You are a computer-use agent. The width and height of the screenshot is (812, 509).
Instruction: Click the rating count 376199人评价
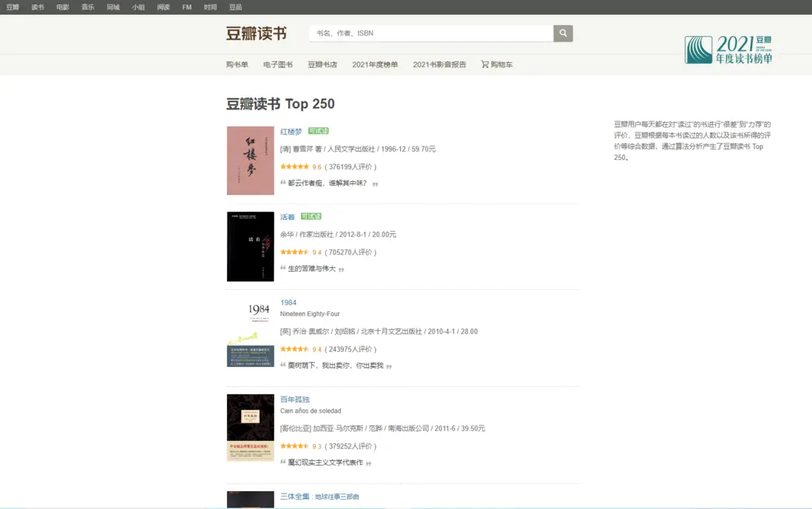coord(351,167)
